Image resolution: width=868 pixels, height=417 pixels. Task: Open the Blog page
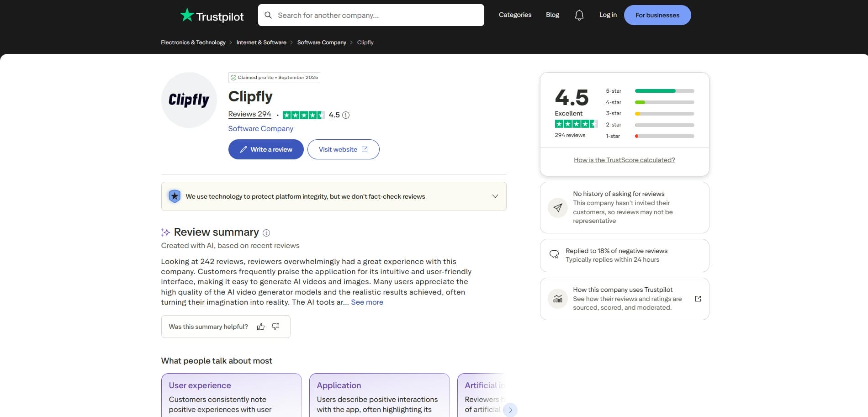pyautogui.click(x=552, y=15)
